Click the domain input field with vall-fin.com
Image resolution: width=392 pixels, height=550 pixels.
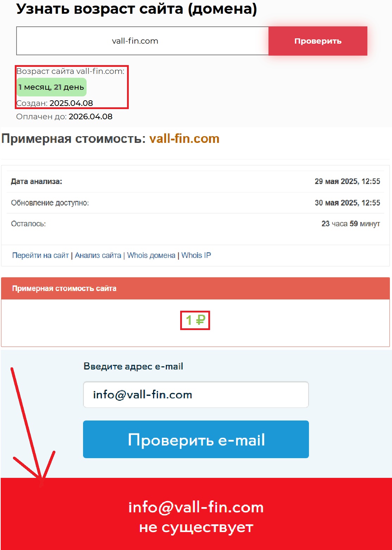point(142,41)
